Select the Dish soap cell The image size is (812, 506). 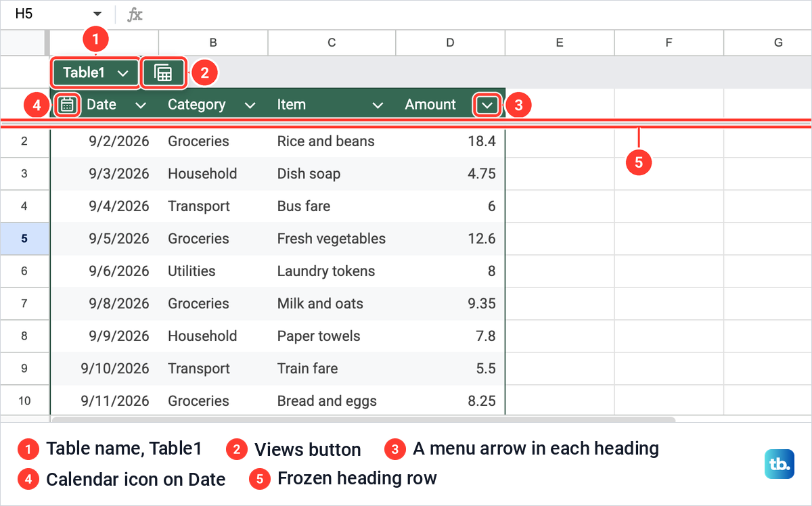(332, 174)
